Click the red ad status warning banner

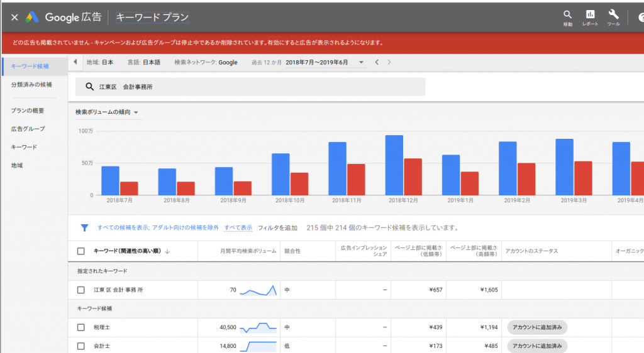point(323,43)
